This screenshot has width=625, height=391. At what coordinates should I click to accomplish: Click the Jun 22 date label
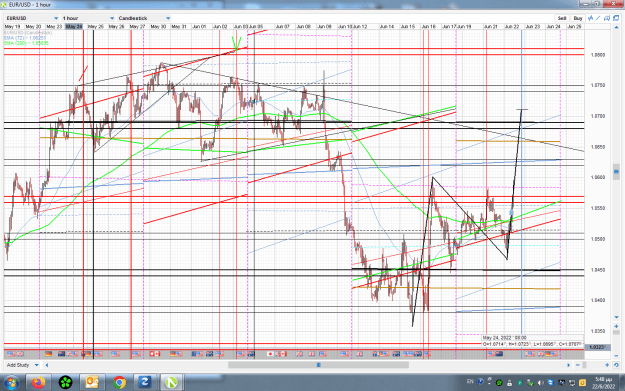click(x=512, y=26)
